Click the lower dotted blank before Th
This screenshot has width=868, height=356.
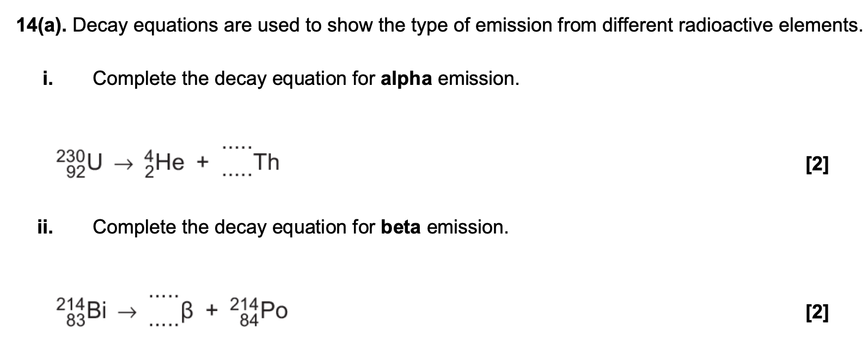coord(237,176)
